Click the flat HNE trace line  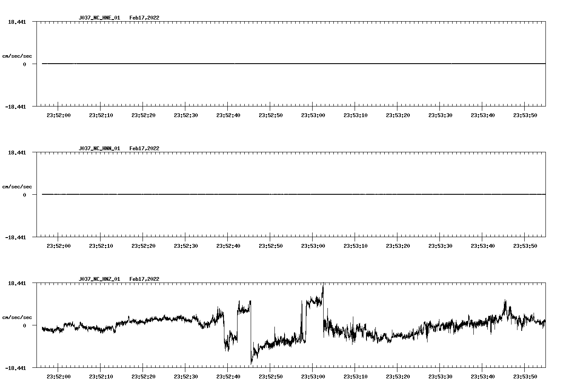point(294,64)
